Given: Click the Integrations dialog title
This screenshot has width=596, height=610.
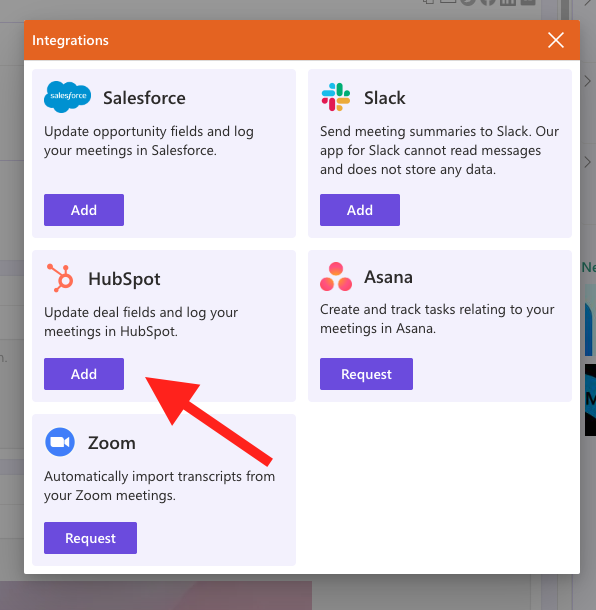Looking at the screenshot, I should pos(70,40).
